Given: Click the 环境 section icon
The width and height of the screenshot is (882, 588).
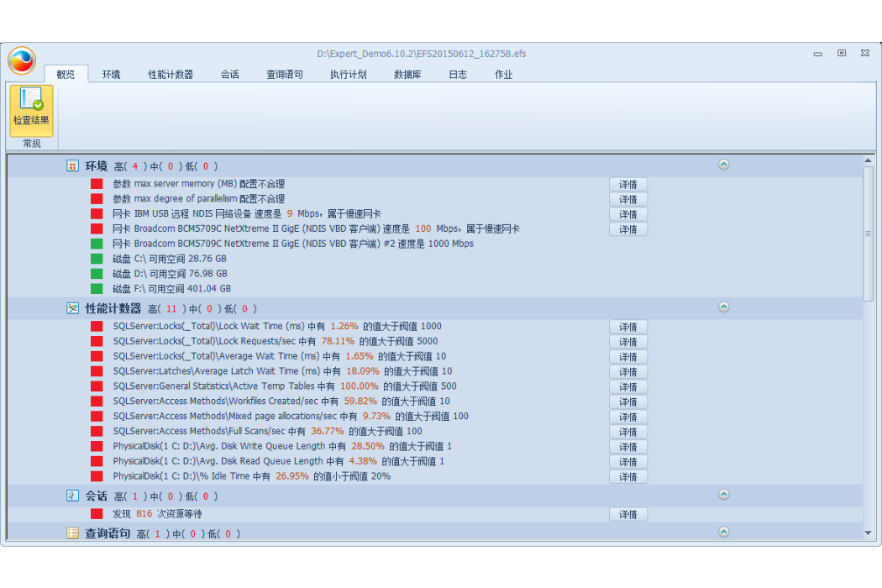Looking at the screenshot, I should point(72,165).
